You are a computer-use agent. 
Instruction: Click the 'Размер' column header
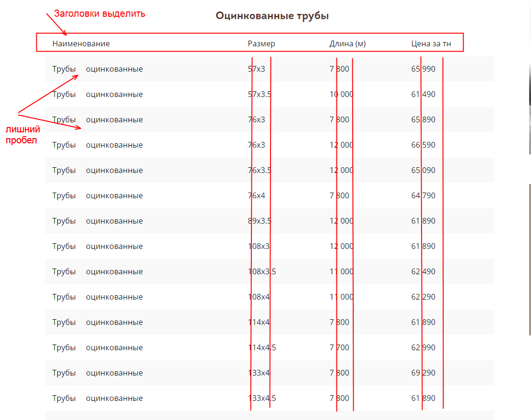click(261, 43)
